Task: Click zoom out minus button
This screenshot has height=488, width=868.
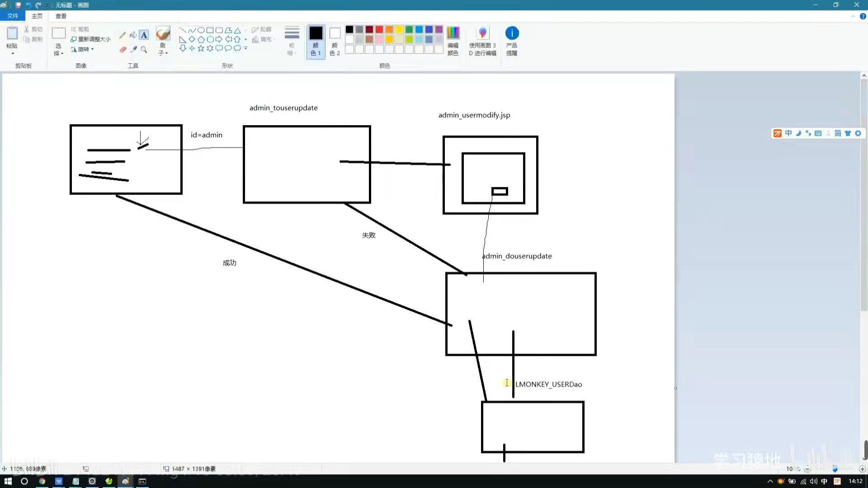Action: click(x=807, y=469)
